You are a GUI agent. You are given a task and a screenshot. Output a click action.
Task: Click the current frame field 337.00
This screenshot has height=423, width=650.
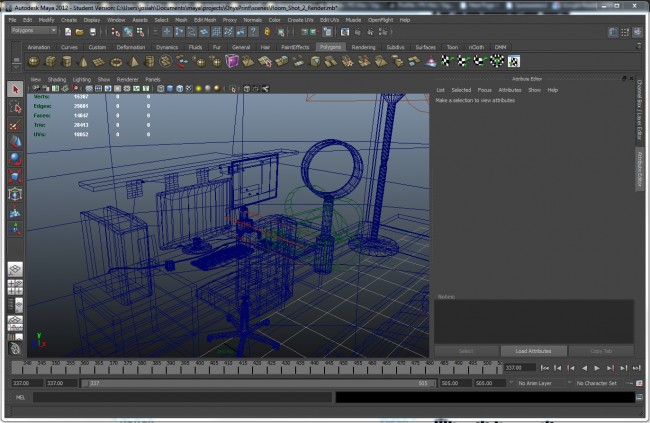519,368
